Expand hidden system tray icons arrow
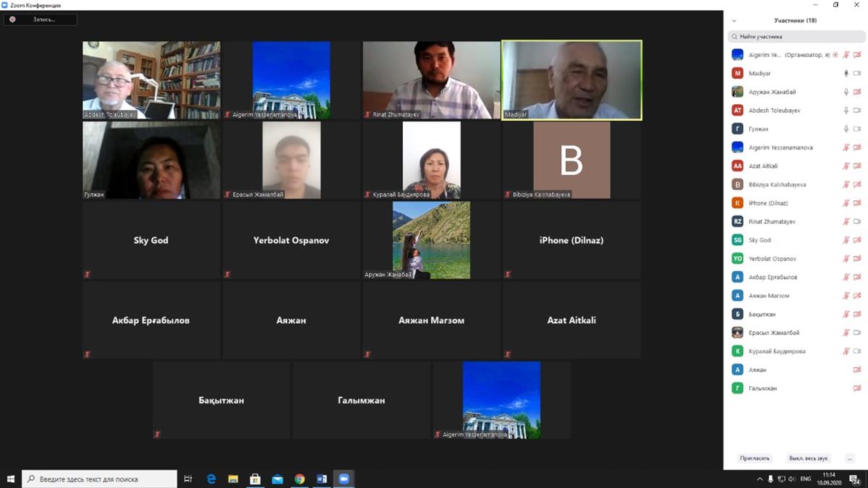The image size is (868, 488). click(759, 479)
